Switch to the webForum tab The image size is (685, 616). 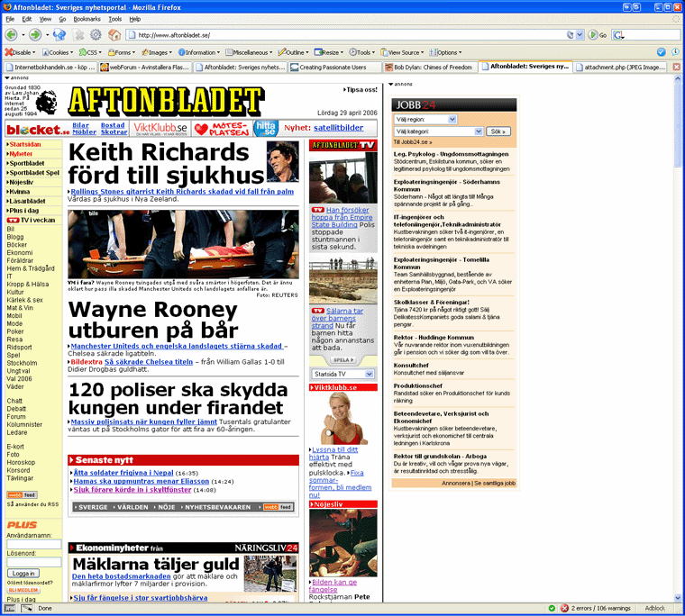coord(144,68)
